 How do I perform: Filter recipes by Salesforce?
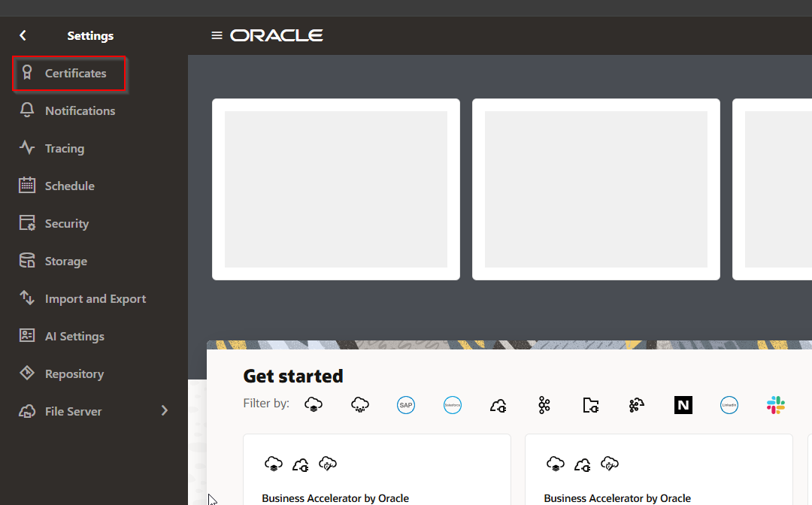[x=452, y=405]
